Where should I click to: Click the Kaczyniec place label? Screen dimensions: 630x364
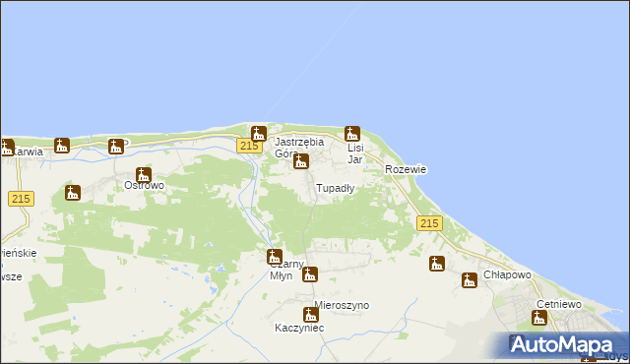(299, 328)
